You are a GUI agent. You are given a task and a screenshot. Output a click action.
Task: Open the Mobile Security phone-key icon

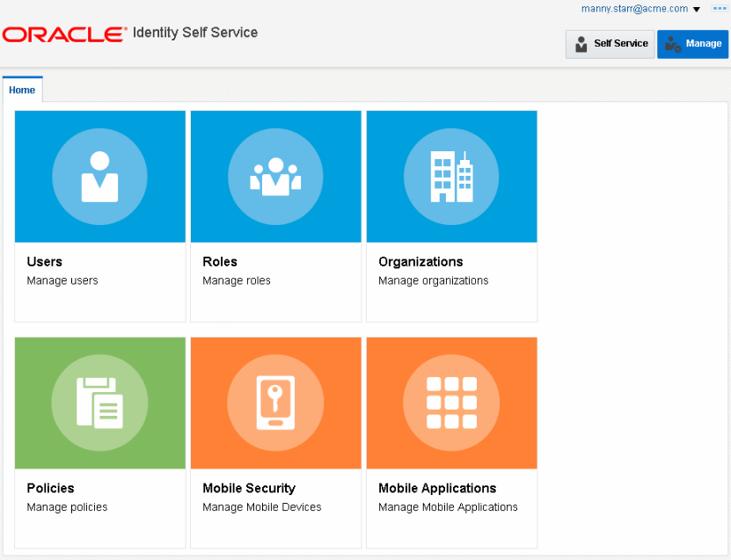tap(275, 403)
